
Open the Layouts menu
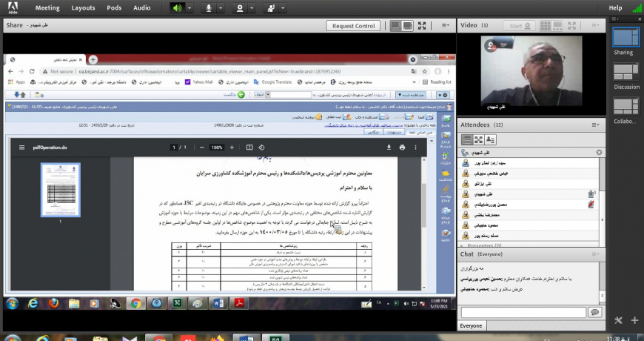[84, 8]
